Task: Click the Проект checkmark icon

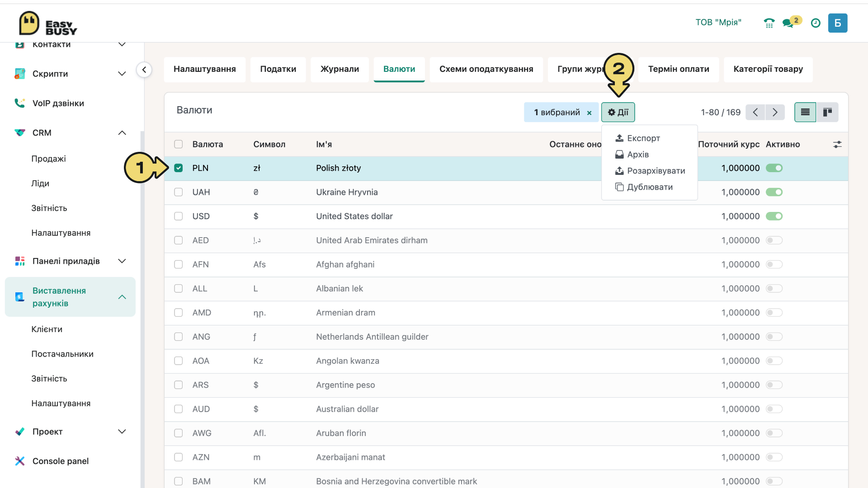Action: click(20, 432)
